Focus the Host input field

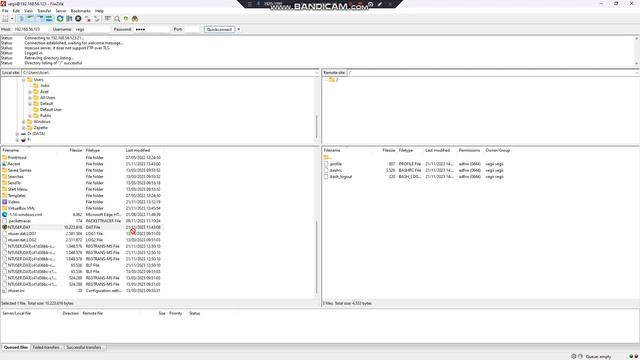pyautogui.click(x=31, y=29)
